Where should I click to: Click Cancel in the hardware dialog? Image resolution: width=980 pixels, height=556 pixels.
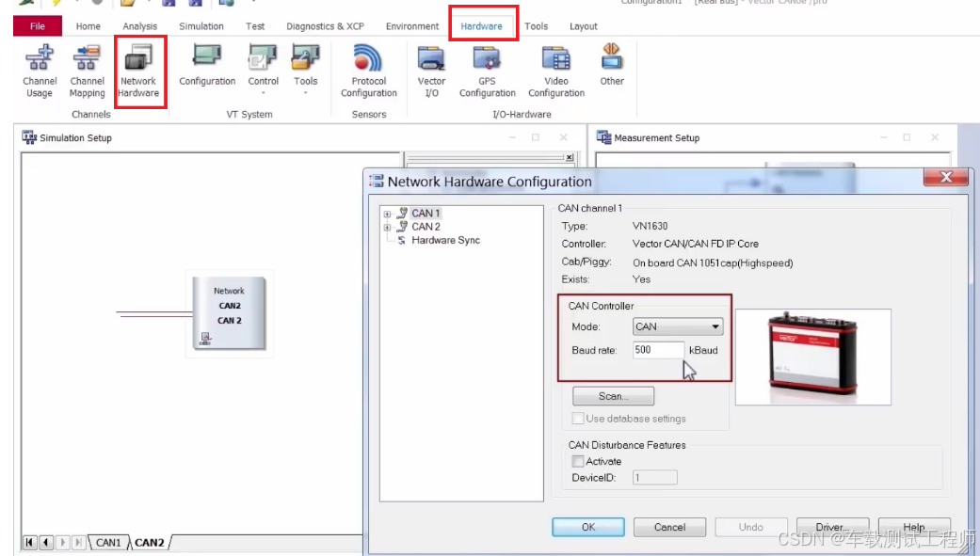[669, 527]
